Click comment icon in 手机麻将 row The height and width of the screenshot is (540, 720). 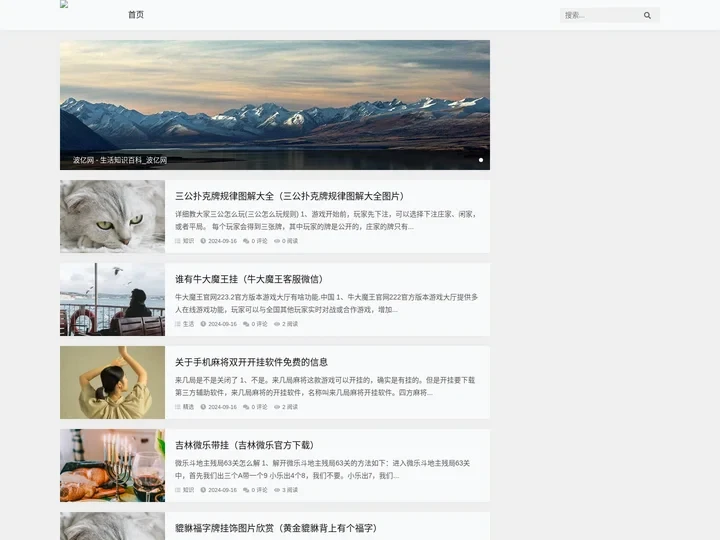pos(246,407)
